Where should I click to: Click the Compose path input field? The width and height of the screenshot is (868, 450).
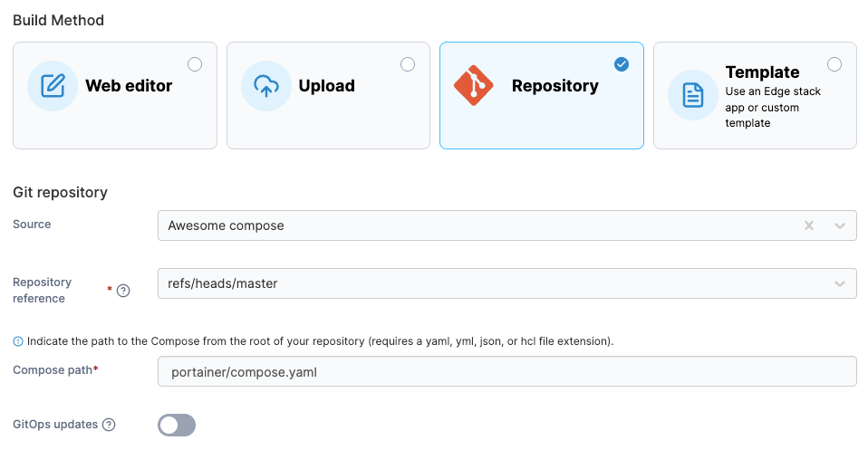pos(507,371)
